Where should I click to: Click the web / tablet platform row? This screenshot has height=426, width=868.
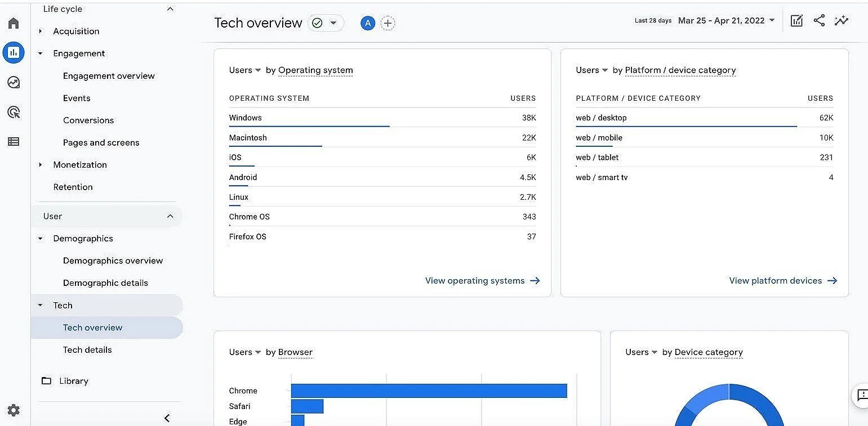pos(705,158)
